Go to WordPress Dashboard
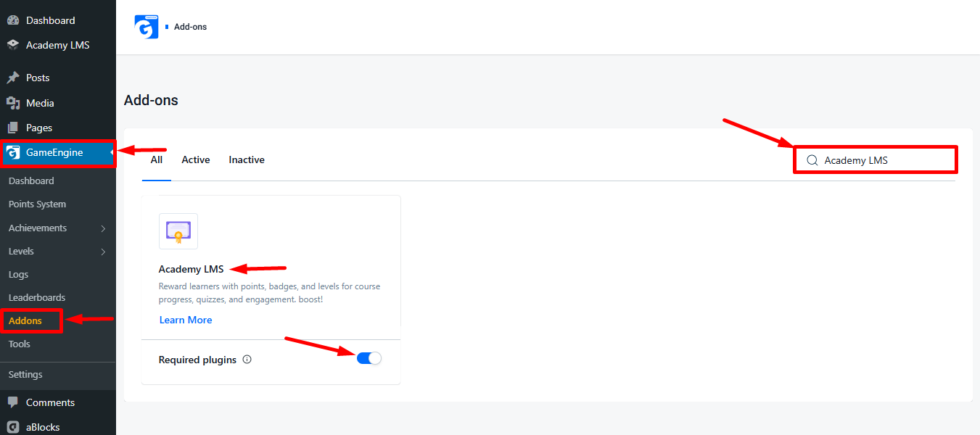 50,20
